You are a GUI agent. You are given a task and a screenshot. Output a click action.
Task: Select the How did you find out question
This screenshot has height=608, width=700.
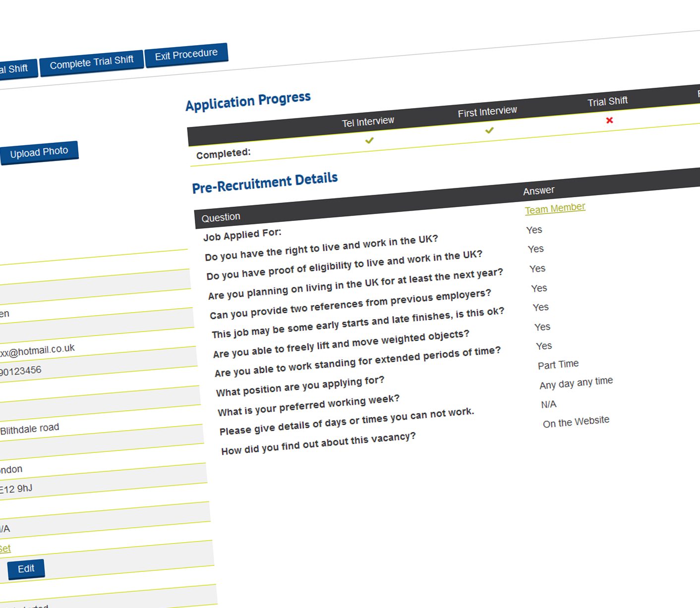(318, 443)
